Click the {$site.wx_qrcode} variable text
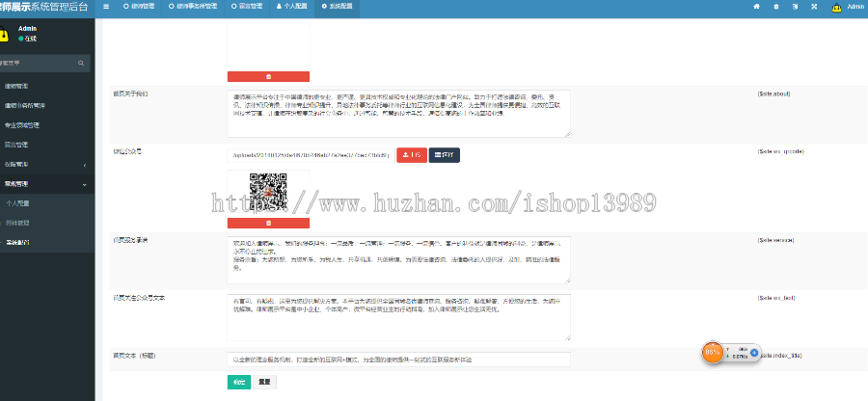Image resolution: width=868 pixels, height=401 pixels. click(x=780, y=151)
